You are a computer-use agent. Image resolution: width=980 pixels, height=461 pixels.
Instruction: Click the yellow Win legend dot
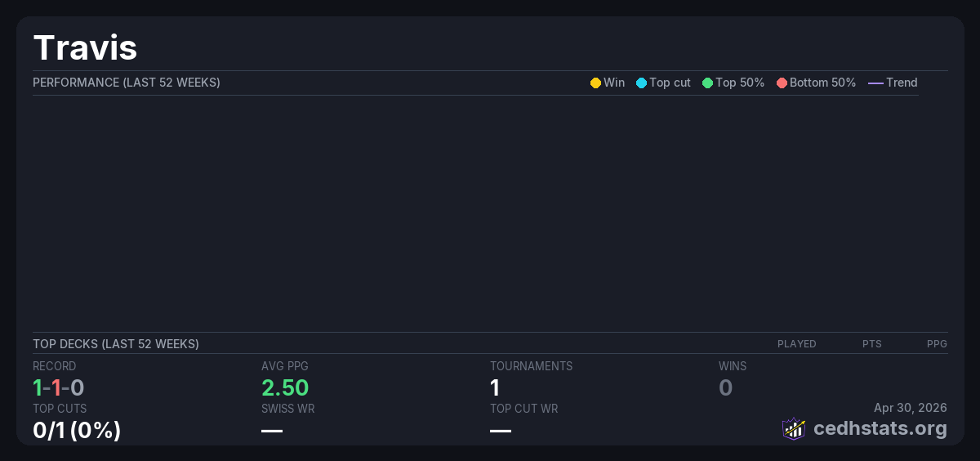(595, 83)
